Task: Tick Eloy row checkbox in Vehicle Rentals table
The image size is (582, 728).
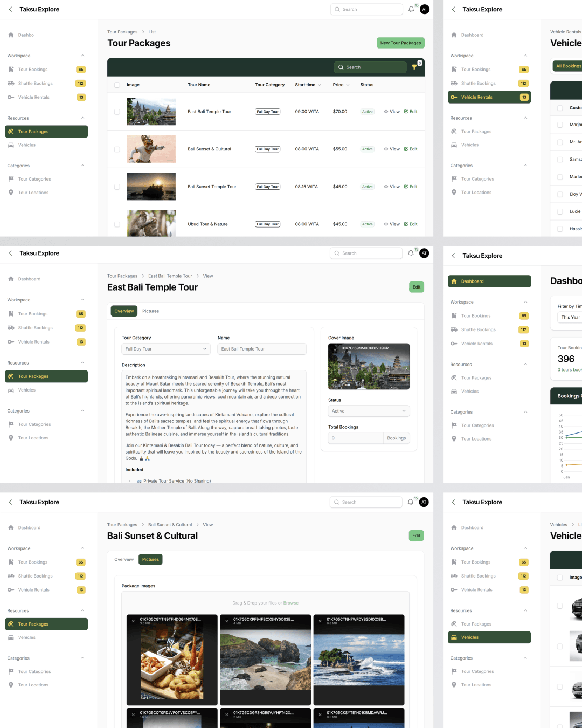Action: (560, 194)
